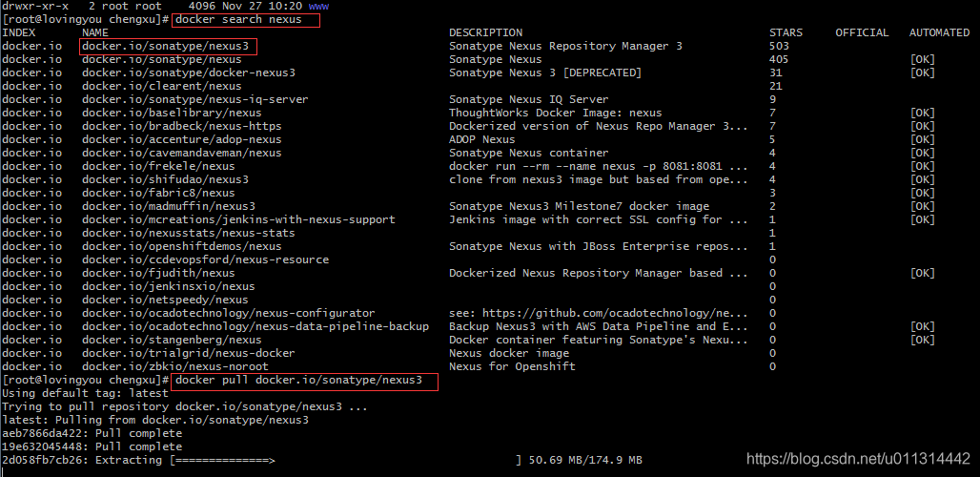The image size is (980, 477).
Task: Select 'Trying to pull repository' output line
Action: coord(184,406)
